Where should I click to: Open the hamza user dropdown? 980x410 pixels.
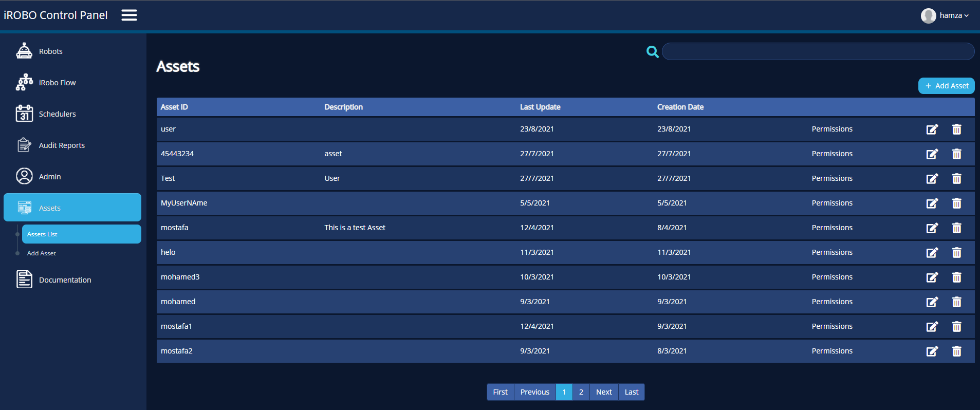[x=945, y=15]
